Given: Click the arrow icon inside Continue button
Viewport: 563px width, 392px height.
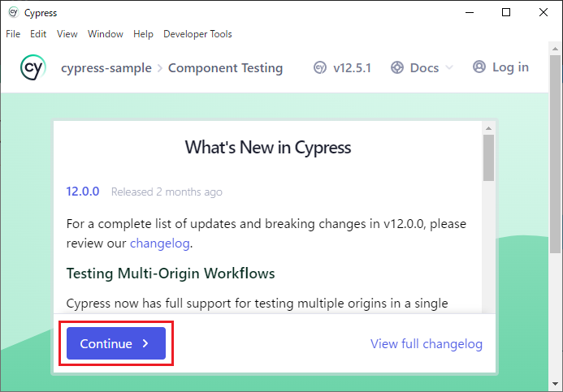Looking at the screenshot, I should (x=145, y=343).
